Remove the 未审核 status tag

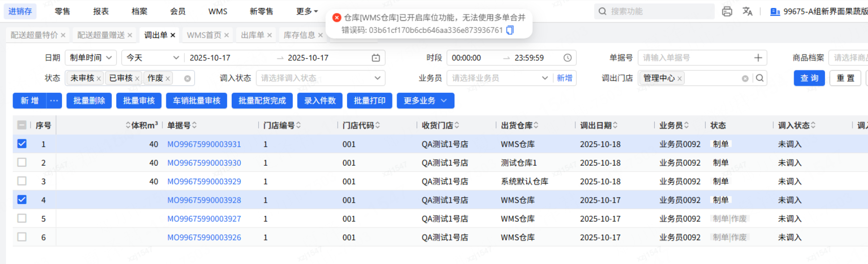click(x=99, y=78)
